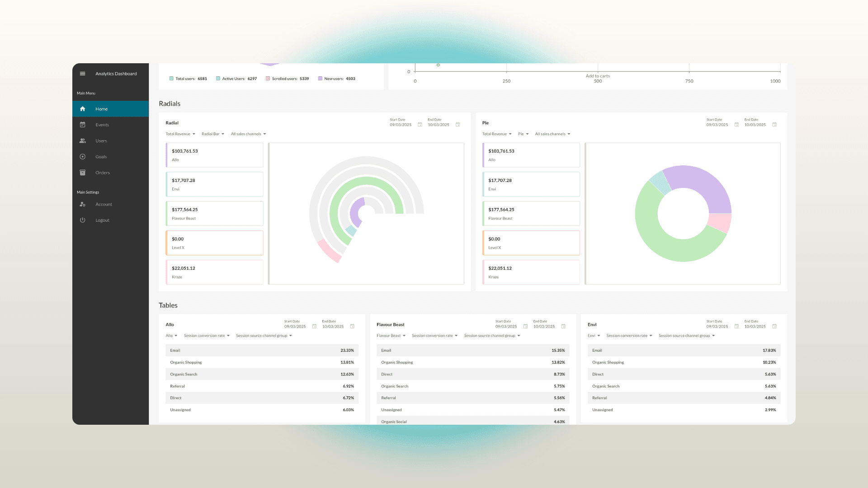Viewport: 868px width, 488px height.
Task: Open the hamburger menu in the sidebar
Action: click(x=83, y=73)
